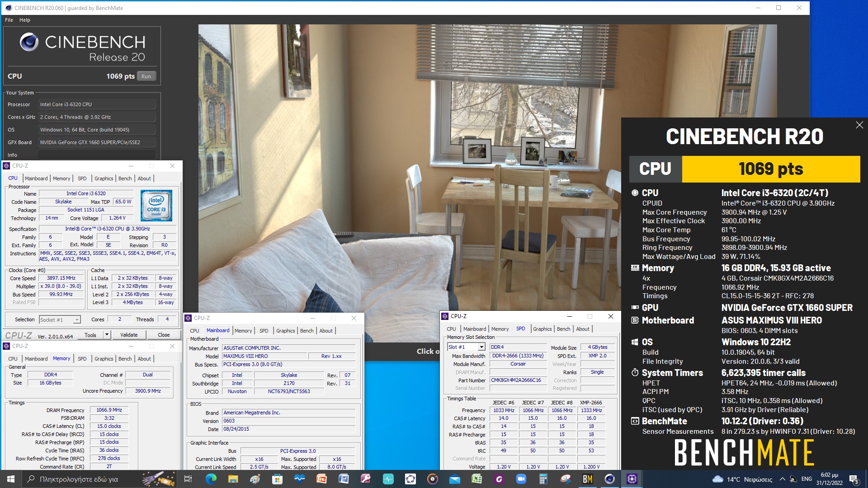
Task: Open the weather widget showing 14°C
Action: (x=742, y=479)
